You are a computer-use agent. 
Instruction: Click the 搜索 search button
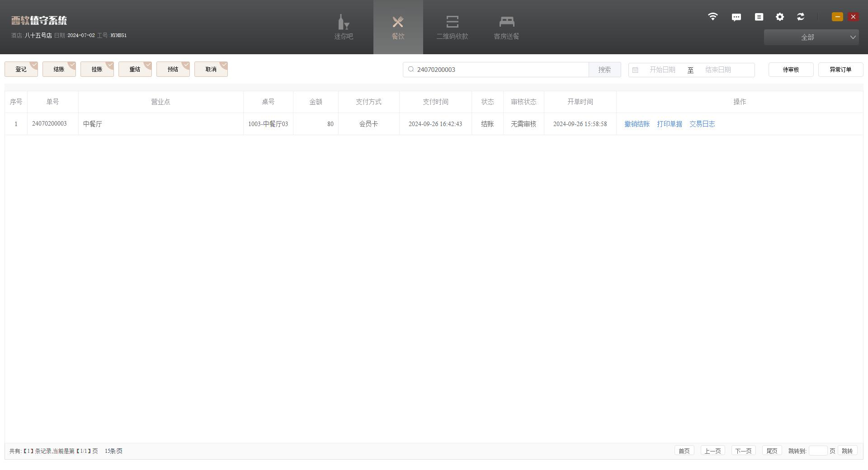(604, 70)
